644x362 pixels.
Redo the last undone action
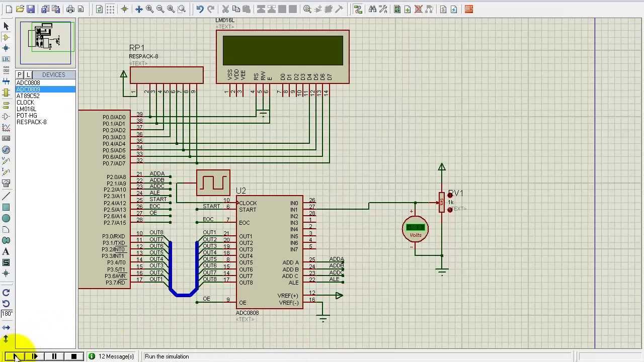(x=211, y=9)
